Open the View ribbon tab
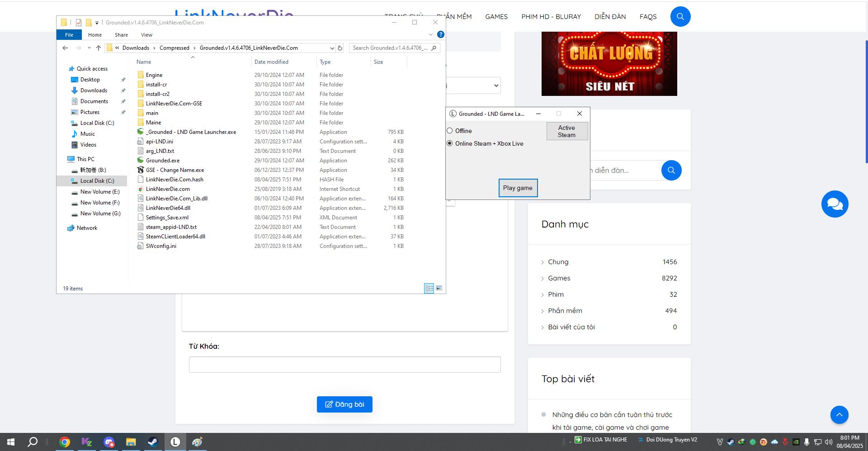 [x=146, y=35]
